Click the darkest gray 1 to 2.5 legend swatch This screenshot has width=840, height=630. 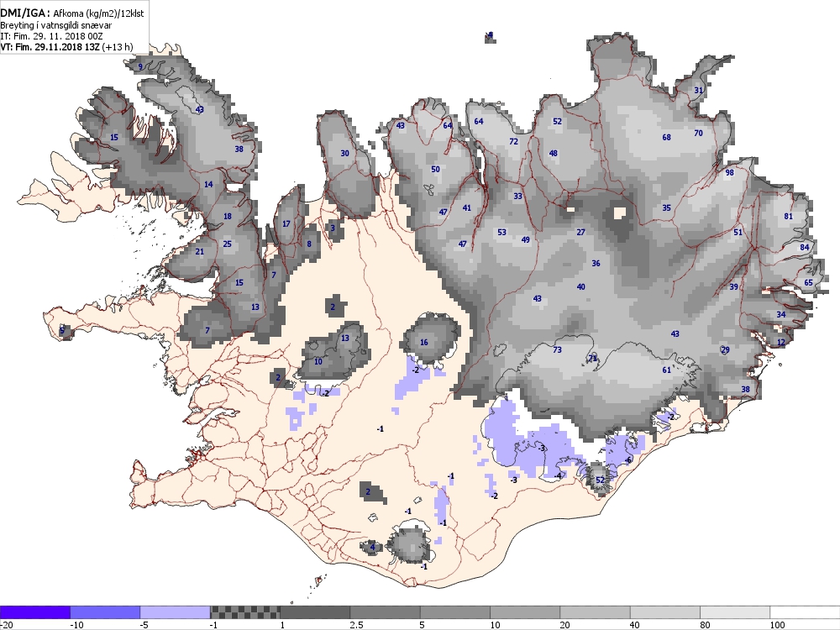[x=315, y=612]
